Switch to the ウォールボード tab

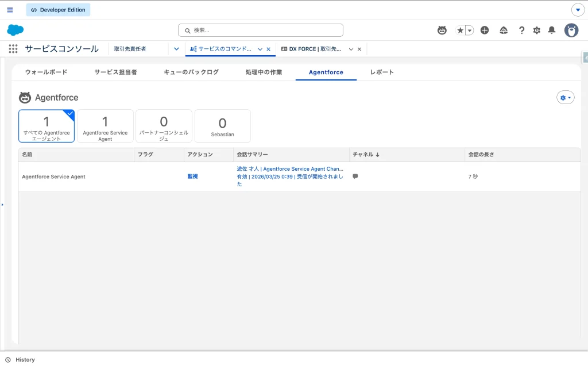(46, 72)
